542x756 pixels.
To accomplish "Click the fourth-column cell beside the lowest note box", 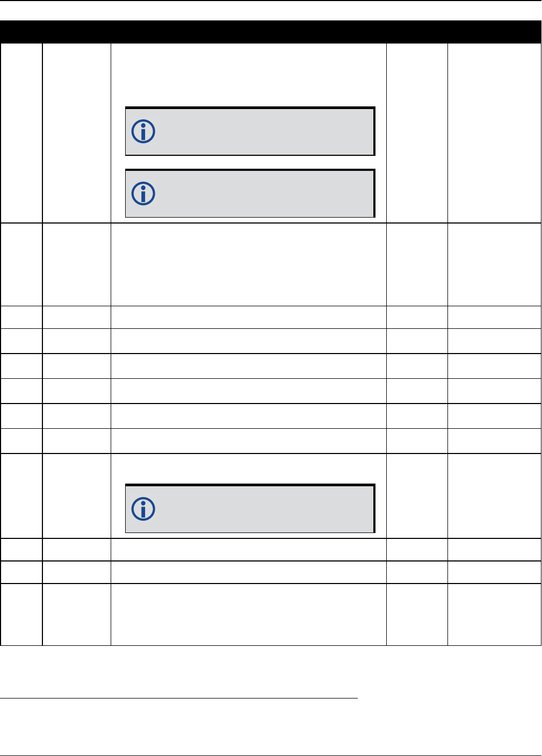I will click(417, 496).
